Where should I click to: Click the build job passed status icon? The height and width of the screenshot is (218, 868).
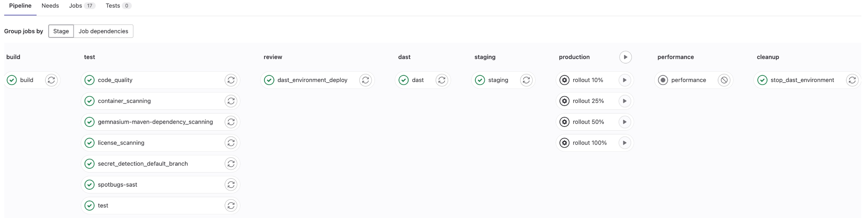12,80
